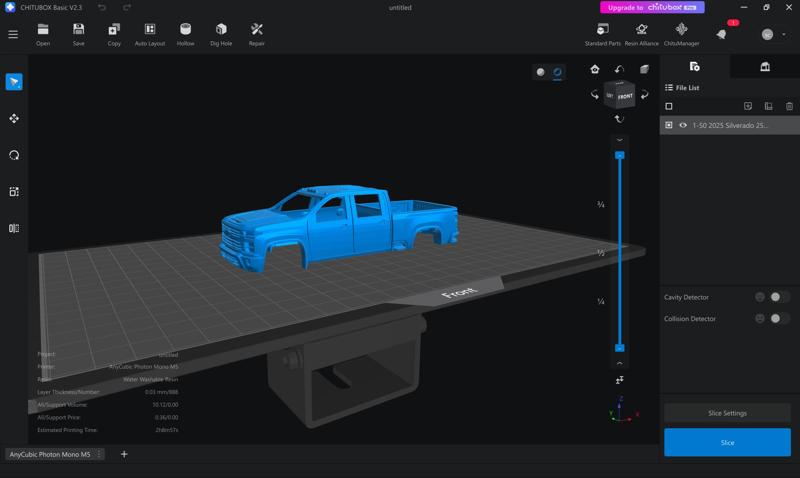Select the Mirror tool in left sidebar

tap(14, 228)
